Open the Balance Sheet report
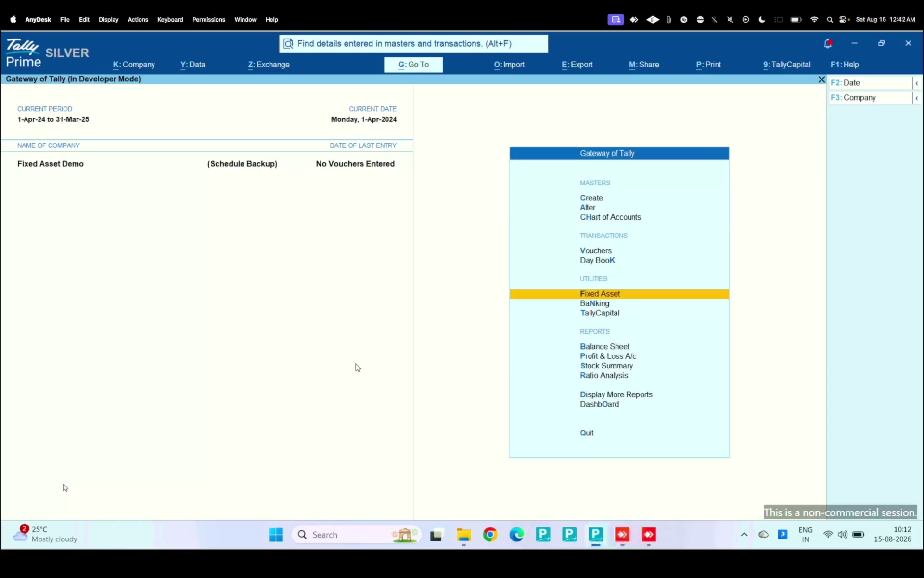 604,347
